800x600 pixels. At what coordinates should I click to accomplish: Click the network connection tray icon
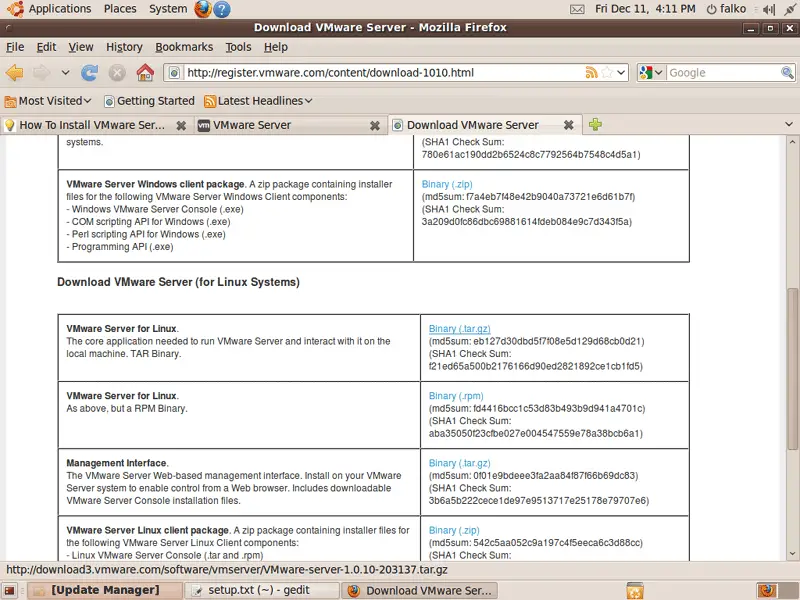point(790,9)
